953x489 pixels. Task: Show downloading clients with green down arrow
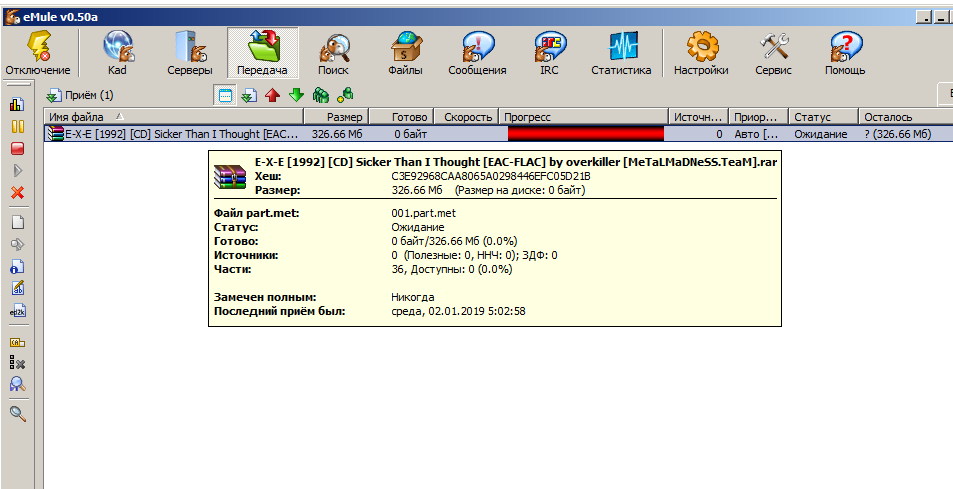(x=296, y=95)
